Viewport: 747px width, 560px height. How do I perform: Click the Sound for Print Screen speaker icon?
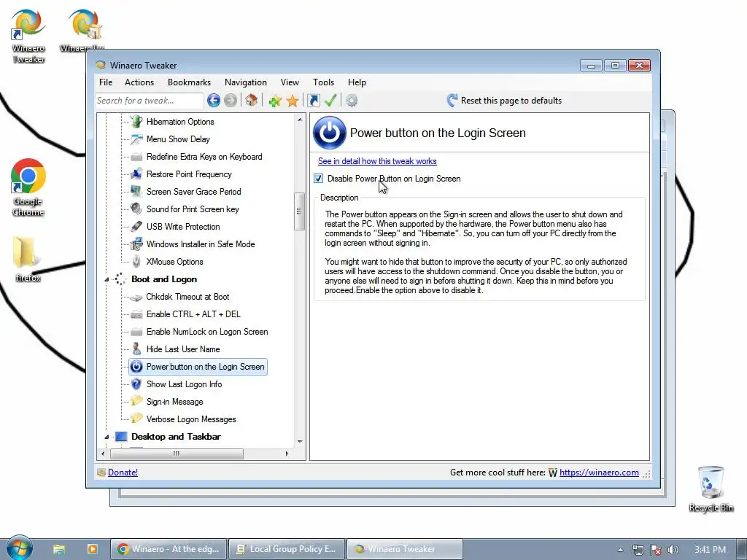(x=136, y=209)
